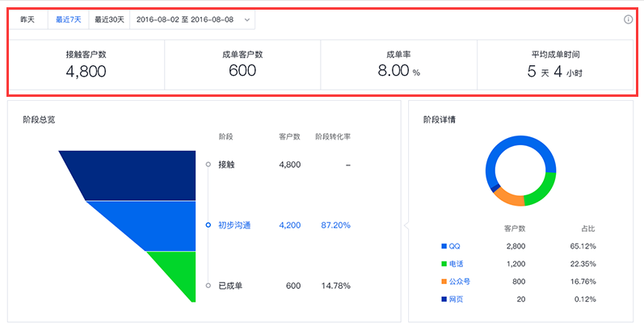Click the 初步沟通 stage link

234,225
